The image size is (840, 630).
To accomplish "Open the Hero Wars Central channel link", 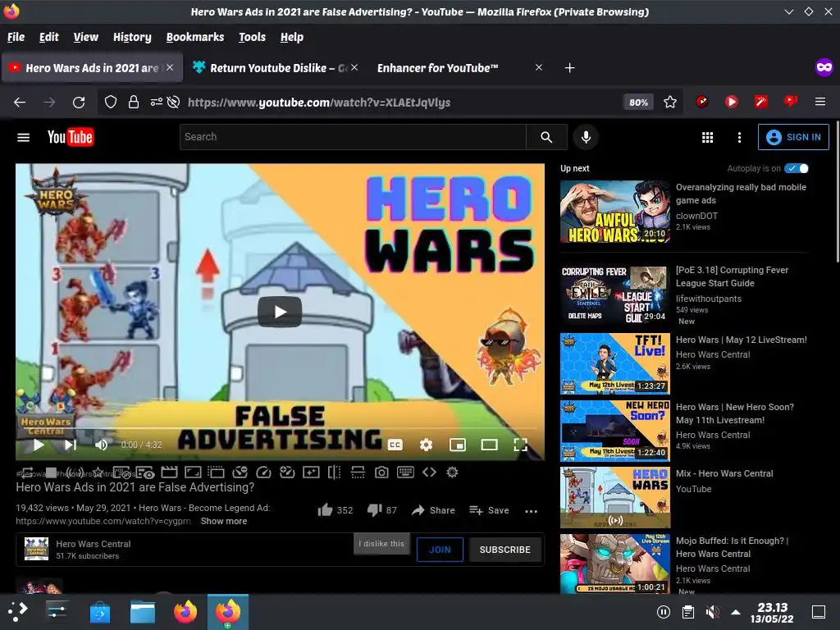I will coord(94,544).
